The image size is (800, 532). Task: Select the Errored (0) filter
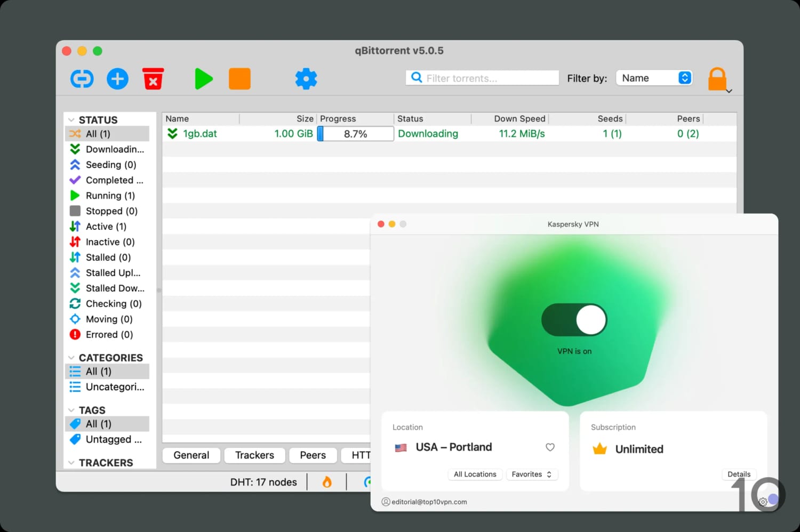(107, 335)
